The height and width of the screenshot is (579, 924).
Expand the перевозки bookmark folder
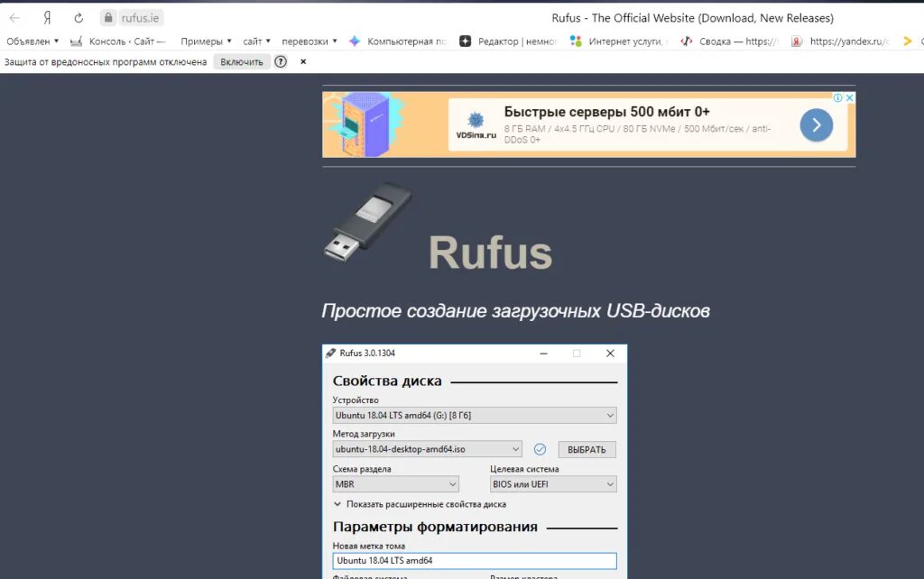tap(310, 41)
